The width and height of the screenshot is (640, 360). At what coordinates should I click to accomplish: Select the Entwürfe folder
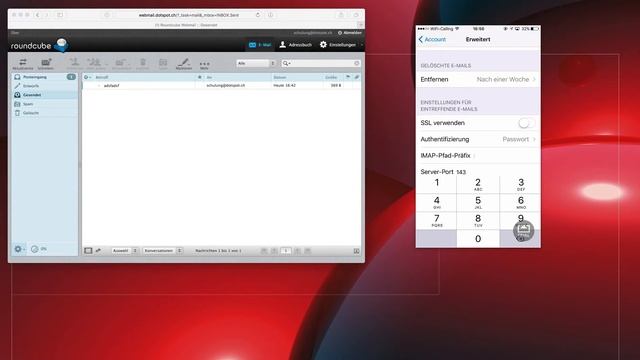tap(44, 86)
